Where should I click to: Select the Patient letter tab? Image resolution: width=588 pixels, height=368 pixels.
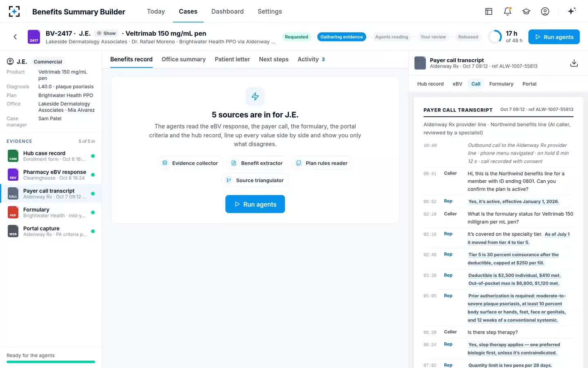[x=232, y=59]
